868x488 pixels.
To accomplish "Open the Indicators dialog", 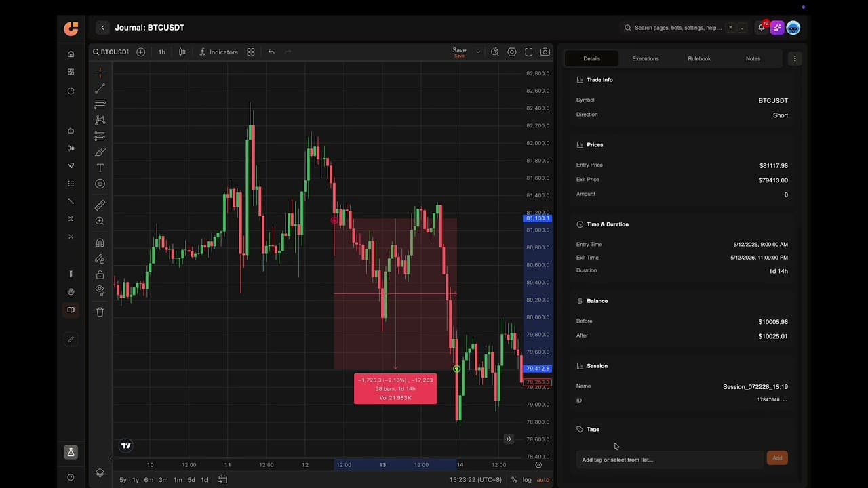I will click(218, 52).
